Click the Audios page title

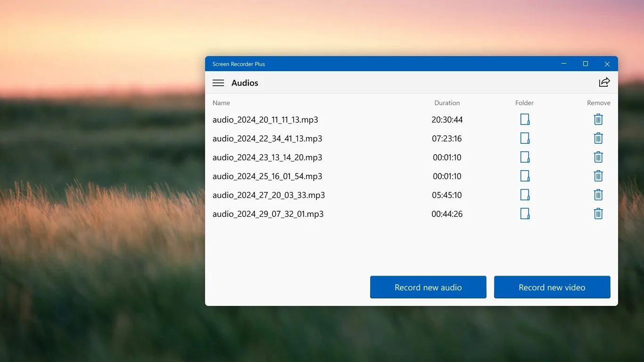245,83
